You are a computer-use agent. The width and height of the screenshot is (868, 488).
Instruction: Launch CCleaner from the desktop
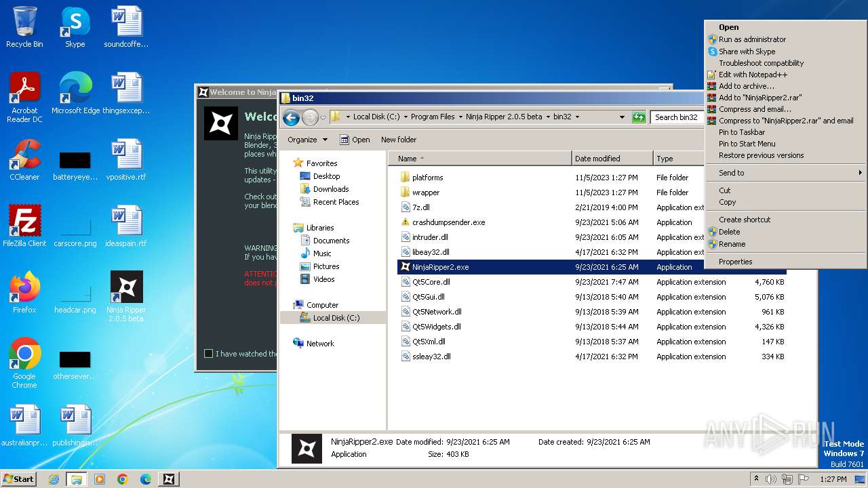[24, 160]
